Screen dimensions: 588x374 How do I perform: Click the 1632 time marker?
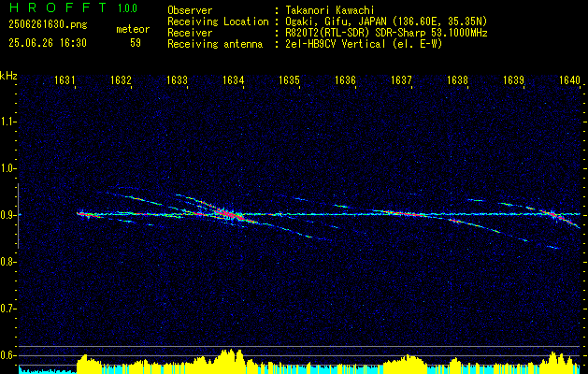[122, 79]
